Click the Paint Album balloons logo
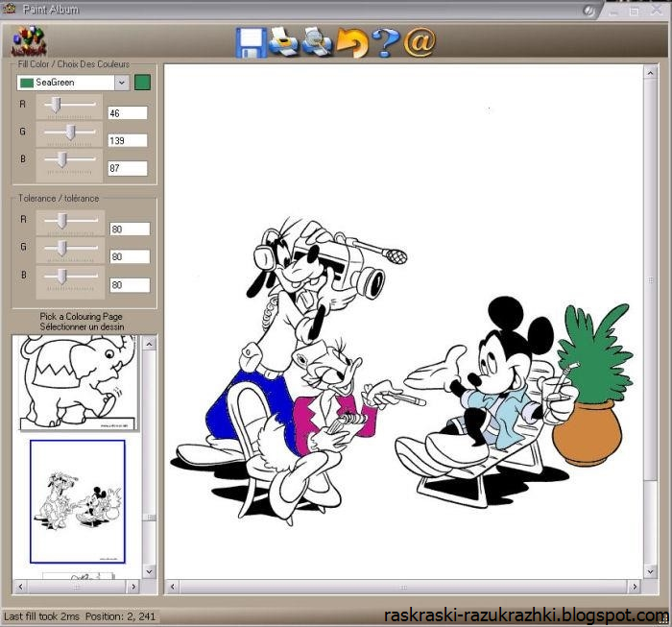Viewport: 672px width, 627px height. tap(29, 41)
